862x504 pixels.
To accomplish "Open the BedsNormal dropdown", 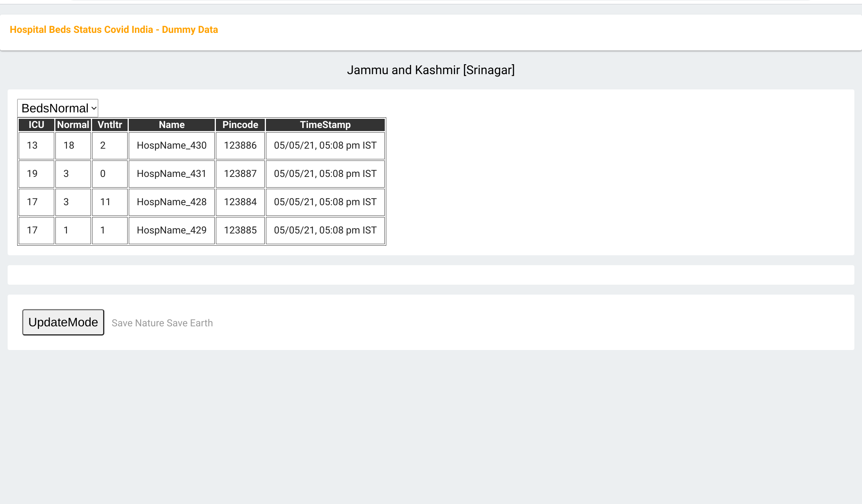I will point(58,108).
